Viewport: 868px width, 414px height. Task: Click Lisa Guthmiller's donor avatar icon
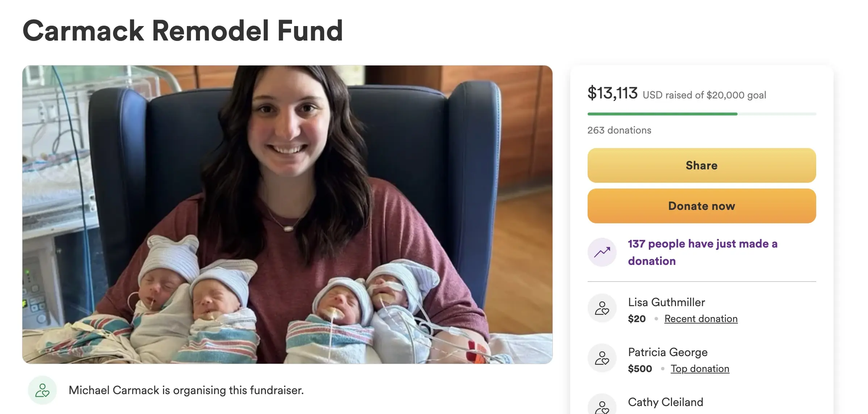point(602,308)
